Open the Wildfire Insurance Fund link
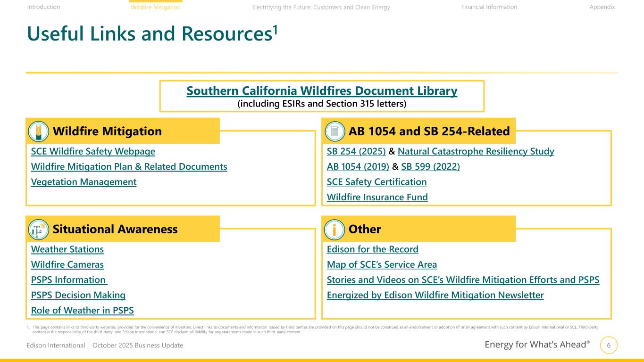This screenshot has height=362, width=644. coord(377,197)
